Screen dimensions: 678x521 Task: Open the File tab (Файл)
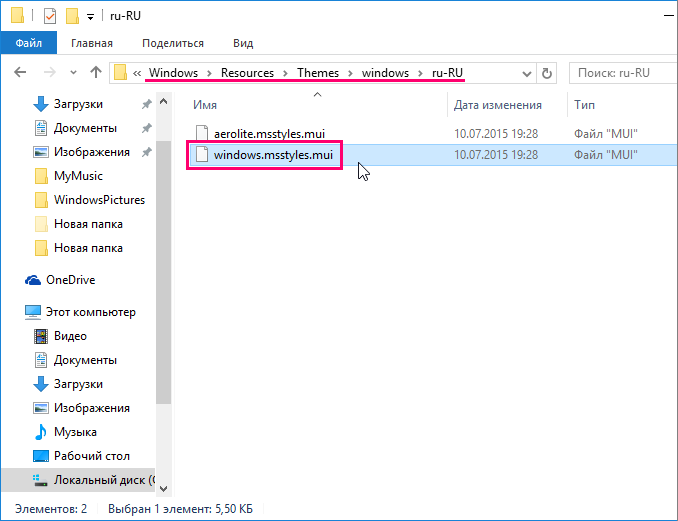click(29, 43)
